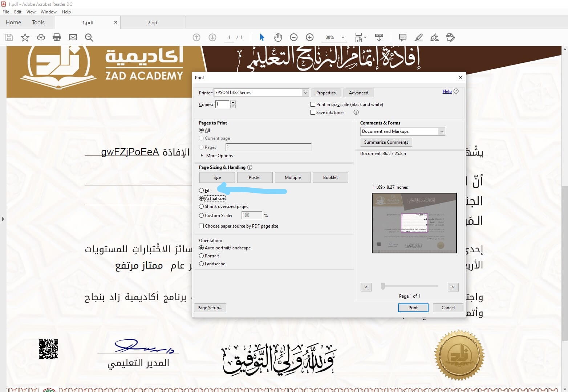
Task: Expand More Options under Pages to Print
Action: pos(202,156)
